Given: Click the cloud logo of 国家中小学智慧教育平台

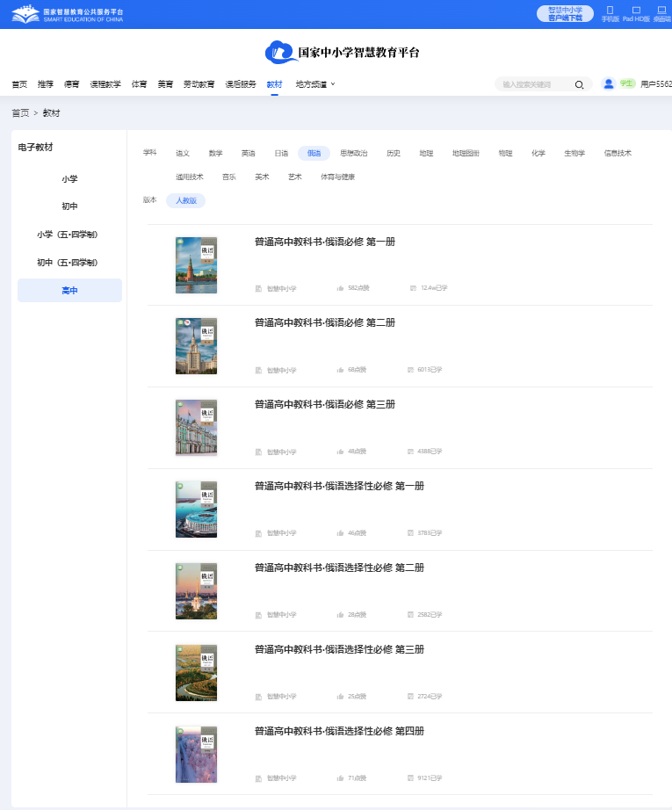Looking at the screenshot, I should coord(280,53).
